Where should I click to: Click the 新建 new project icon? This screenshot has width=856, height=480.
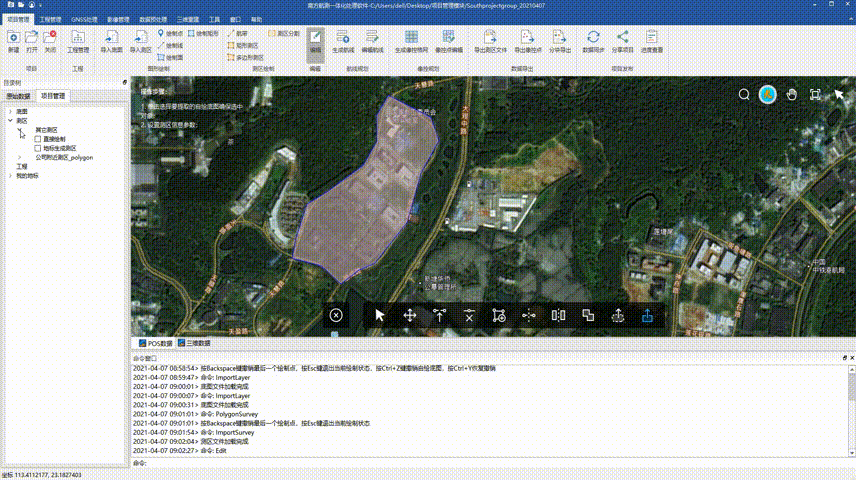click(13, 37)
